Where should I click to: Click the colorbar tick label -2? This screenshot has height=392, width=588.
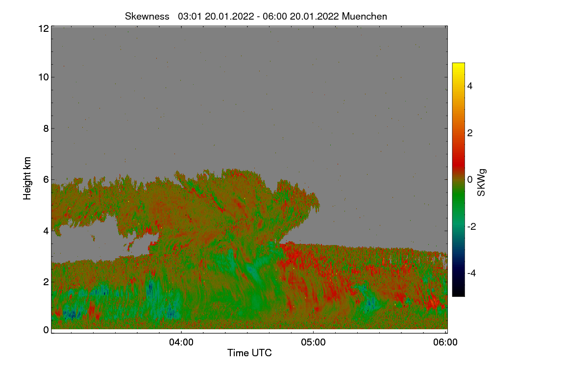(x=472, y=226)
